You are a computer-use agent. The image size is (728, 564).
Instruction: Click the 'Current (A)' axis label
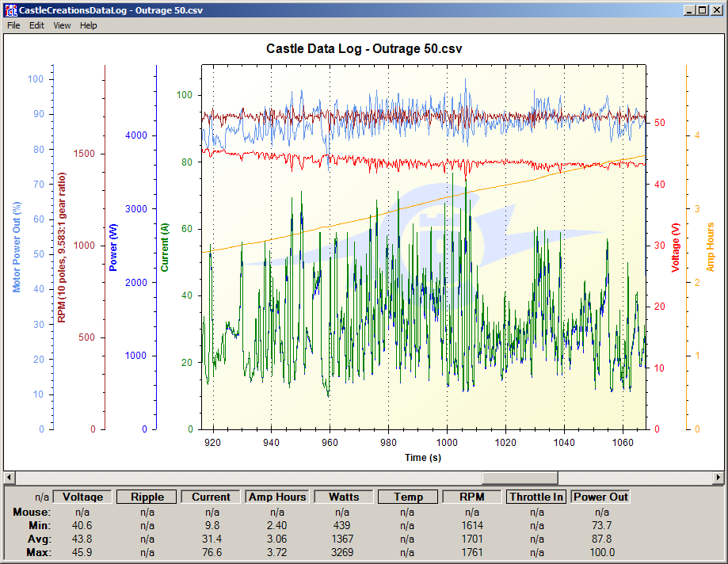(x=165, y=247)
